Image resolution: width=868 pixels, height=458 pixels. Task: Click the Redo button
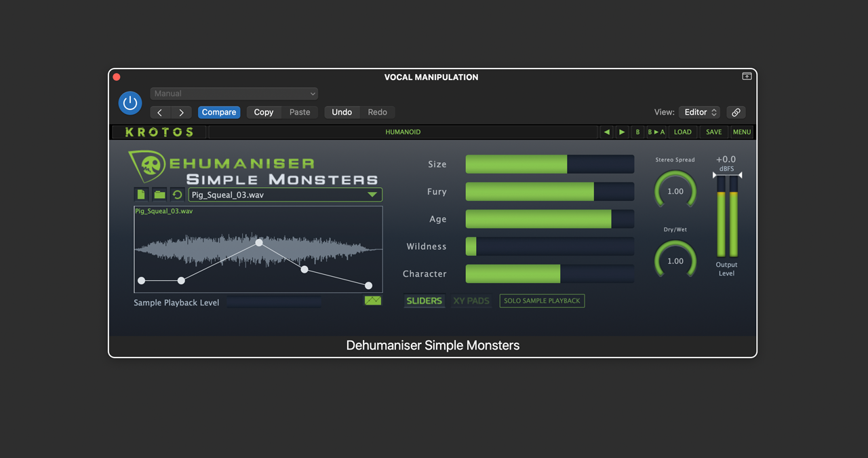377,113
